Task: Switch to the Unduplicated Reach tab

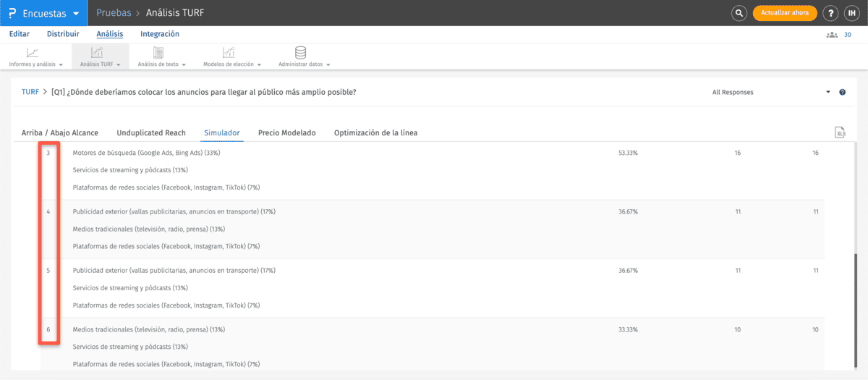Action: 151,133
